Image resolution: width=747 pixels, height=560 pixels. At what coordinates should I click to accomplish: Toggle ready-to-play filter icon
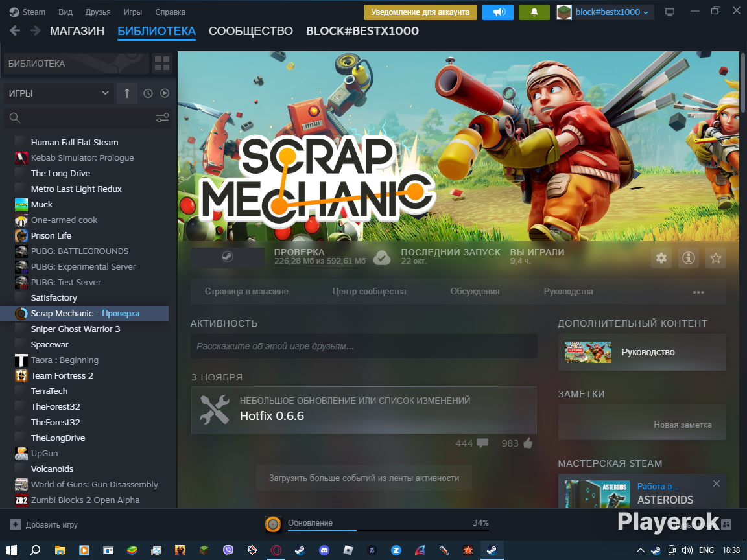tap(165, 93)
